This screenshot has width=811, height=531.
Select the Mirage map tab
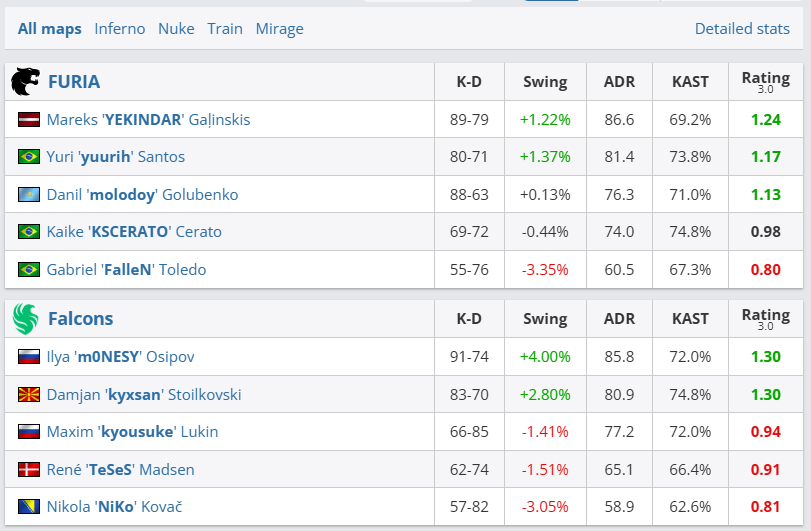click(x=279, y=29)
